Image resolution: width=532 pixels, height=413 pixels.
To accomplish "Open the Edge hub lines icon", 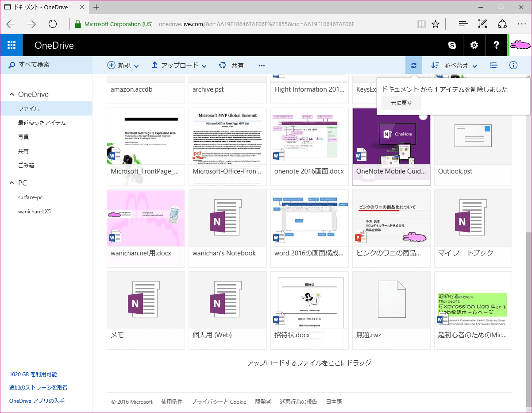I will tap(463, 24).
